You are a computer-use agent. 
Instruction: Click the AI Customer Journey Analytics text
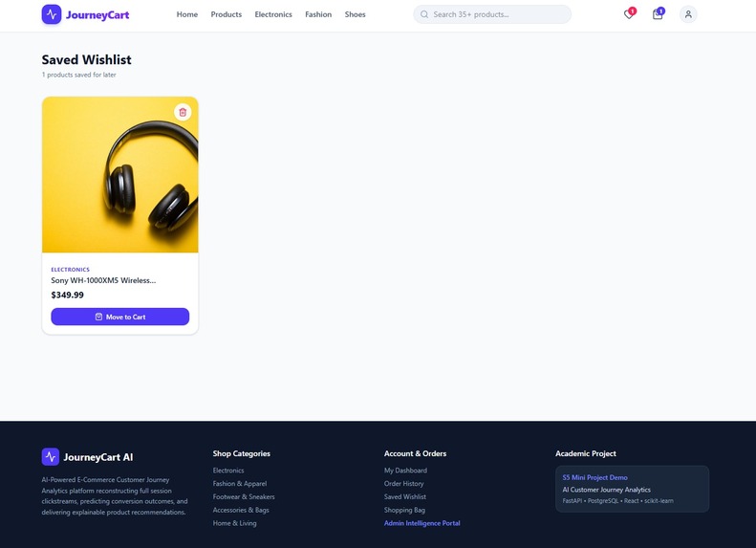(607, 490)
